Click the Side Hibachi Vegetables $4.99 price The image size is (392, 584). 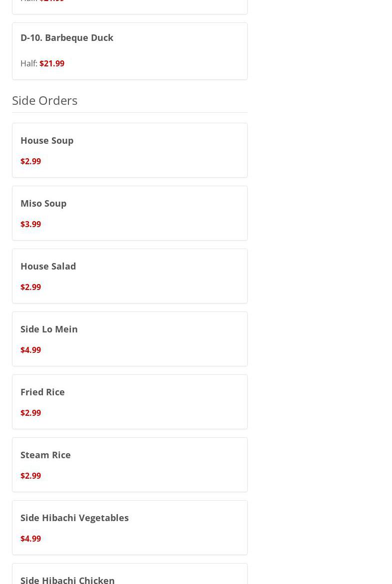click(30, 539)
